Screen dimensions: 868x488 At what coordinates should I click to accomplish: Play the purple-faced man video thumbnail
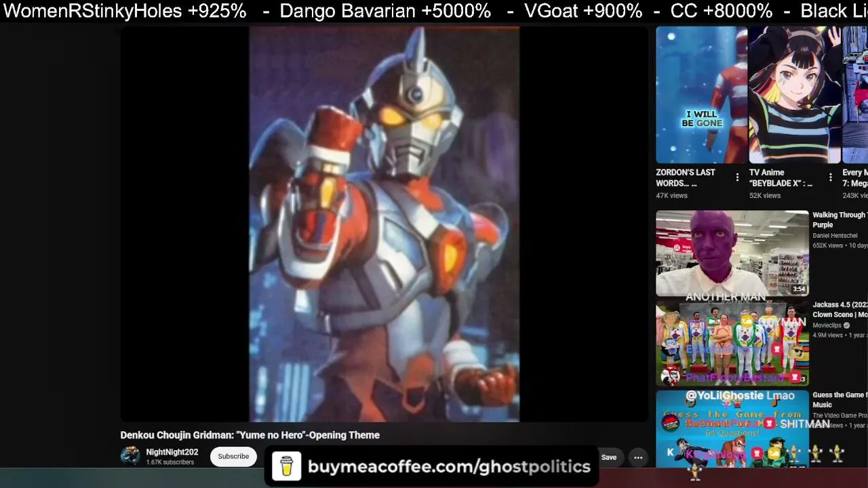[x=732, y=253]
